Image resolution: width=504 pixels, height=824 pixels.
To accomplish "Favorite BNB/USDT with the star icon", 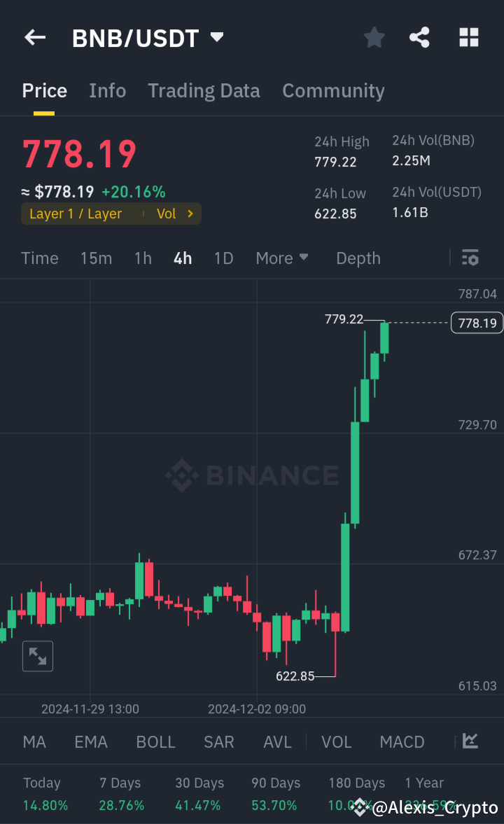I will pyautogui.click(x=374, y=37).
